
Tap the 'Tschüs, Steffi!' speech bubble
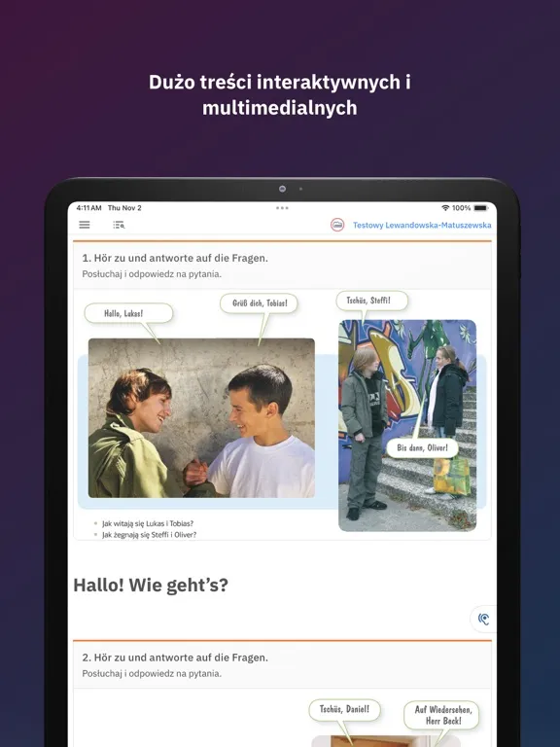pyautogui.click(x=372, y=301)
